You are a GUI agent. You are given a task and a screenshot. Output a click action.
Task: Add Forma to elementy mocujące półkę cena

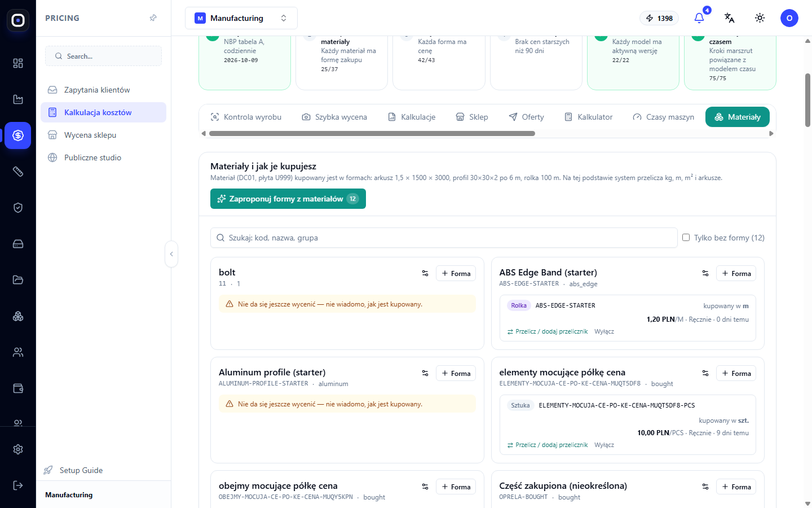point(736,373)
